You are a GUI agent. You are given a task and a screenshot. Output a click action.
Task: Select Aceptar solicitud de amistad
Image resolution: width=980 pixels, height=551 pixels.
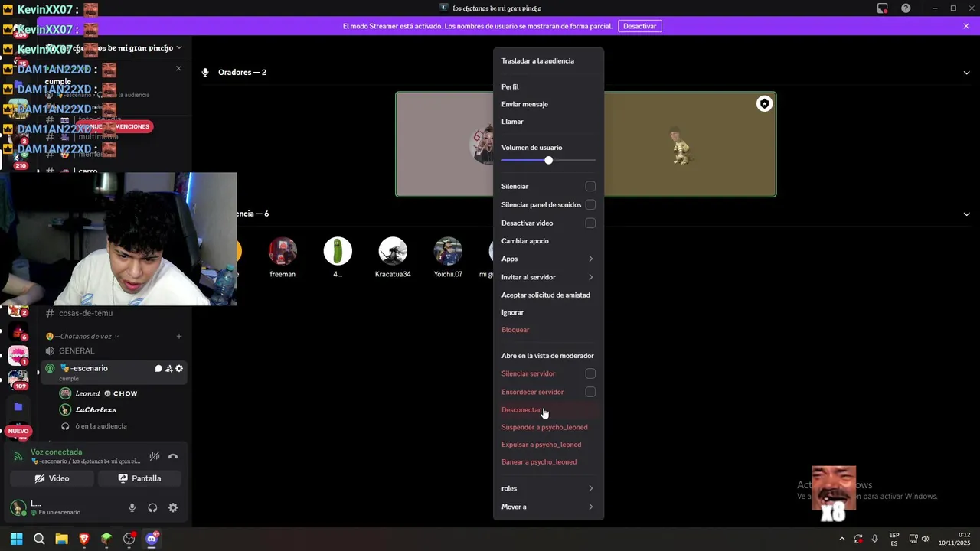548,295
